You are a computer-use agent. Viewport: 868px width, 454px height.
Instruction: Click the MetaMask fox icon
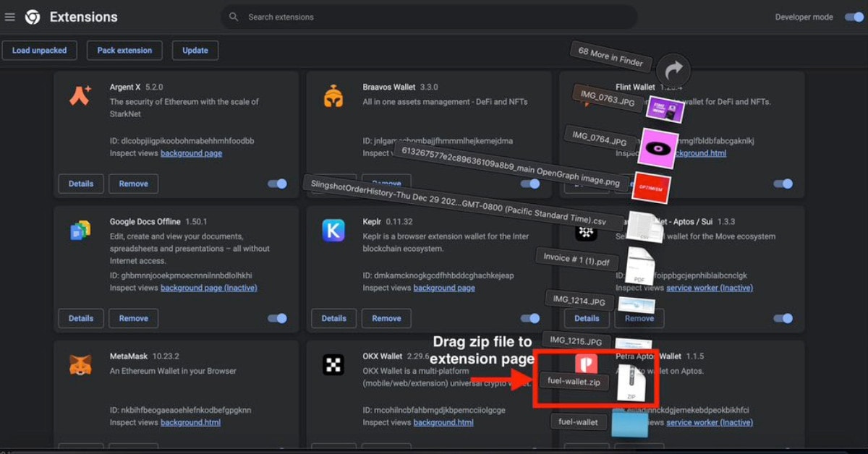click(x=80, y=364)
